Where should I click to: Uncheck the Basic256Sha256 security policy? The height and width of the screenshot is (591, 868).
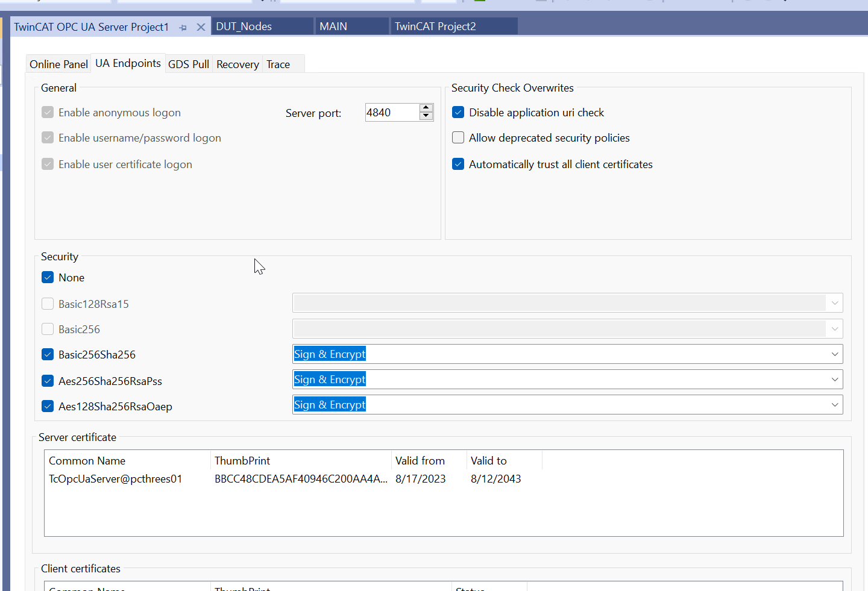pos(48,355)
